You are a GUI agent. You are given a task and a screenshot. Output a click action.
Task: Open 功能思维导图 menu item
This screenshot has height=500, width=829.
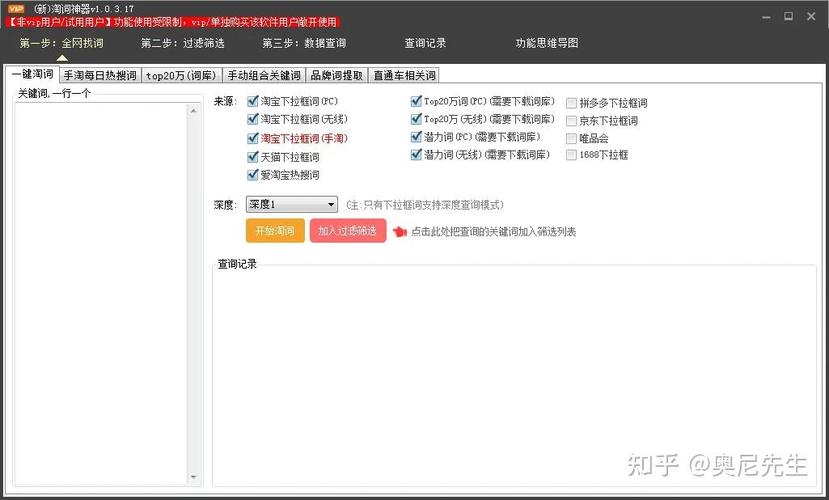coord(547,43)
